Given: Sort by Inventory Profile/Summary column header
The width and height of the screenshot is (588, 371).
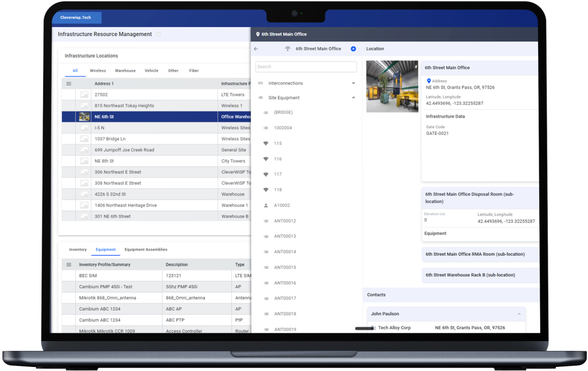Looking at the screenshot, I should [x=105, y=265].
